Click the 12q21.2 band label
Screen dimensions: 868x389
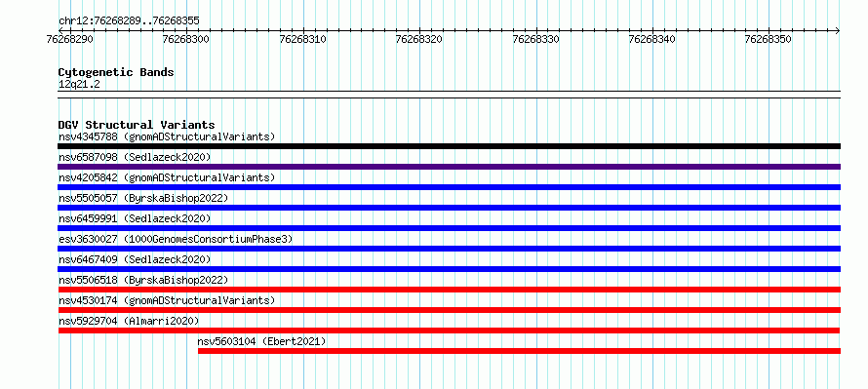[x=79, y=84]
